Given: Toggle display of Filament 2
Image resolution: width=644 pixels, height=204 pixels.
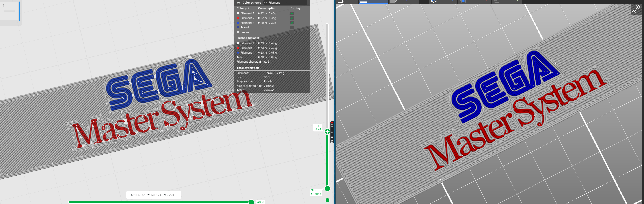Looking at the screenshot, I should click(x=292, y=18).
